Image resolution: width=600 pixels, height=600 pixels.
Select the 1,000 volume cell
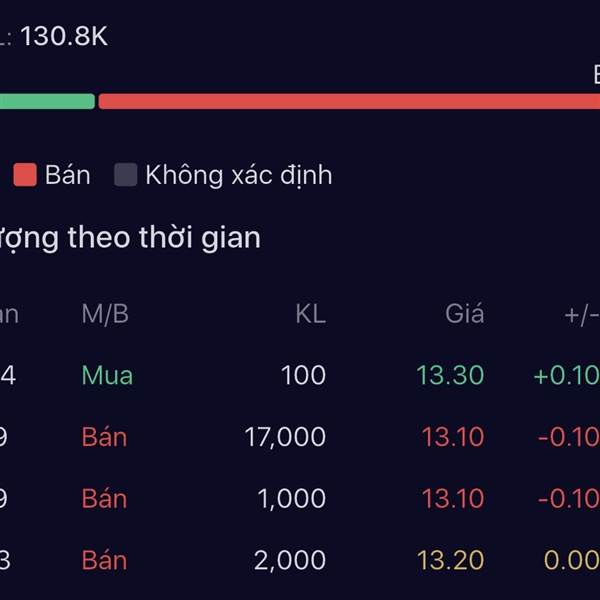[x=291, y=499]
